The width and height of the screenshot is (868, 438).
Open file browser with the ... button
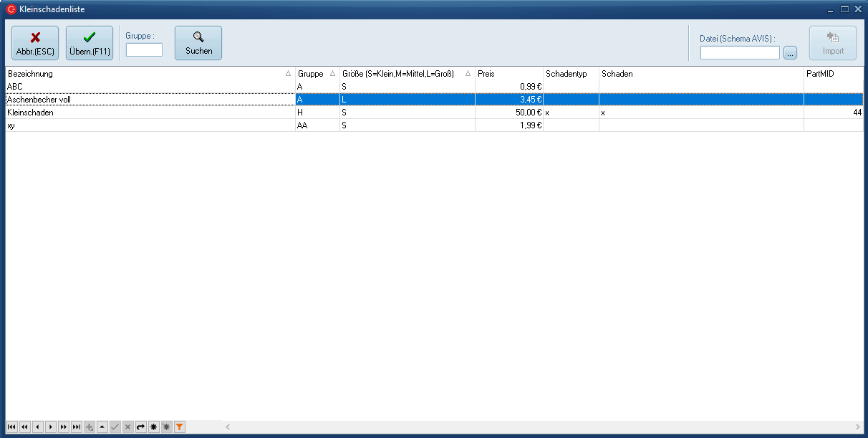(790, 52)
